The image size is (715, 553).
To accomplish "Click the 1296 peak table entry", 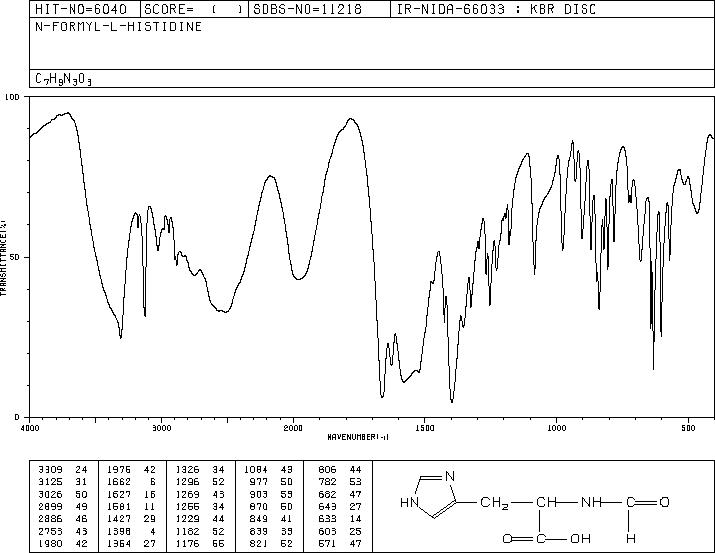I will (200, 482).
